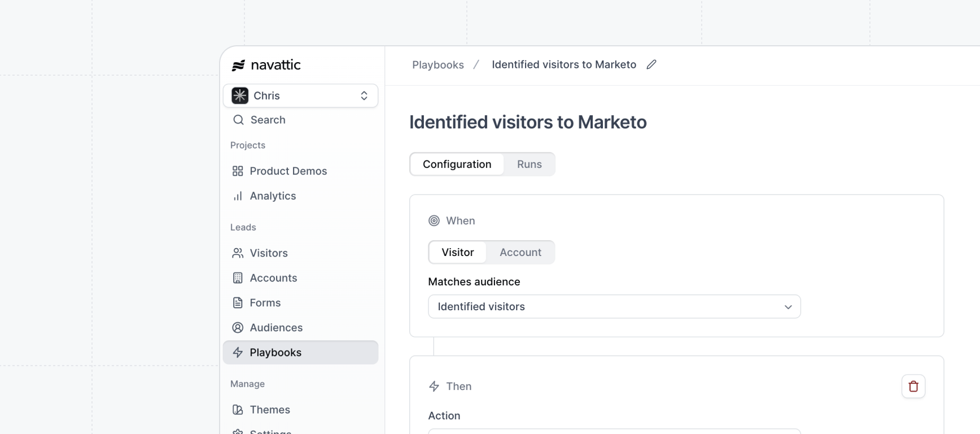Click the Analytics bar chart icon
The width and height of the screenshot is (980, 434).
[238, 196]
